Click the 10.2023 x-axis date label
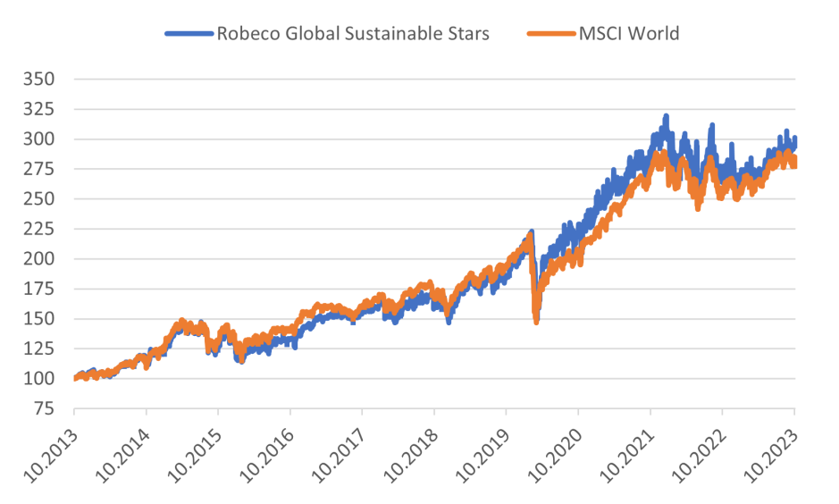The height and width of the screenshot is (504, 839). pyautogui.click(x=770, y=455)
